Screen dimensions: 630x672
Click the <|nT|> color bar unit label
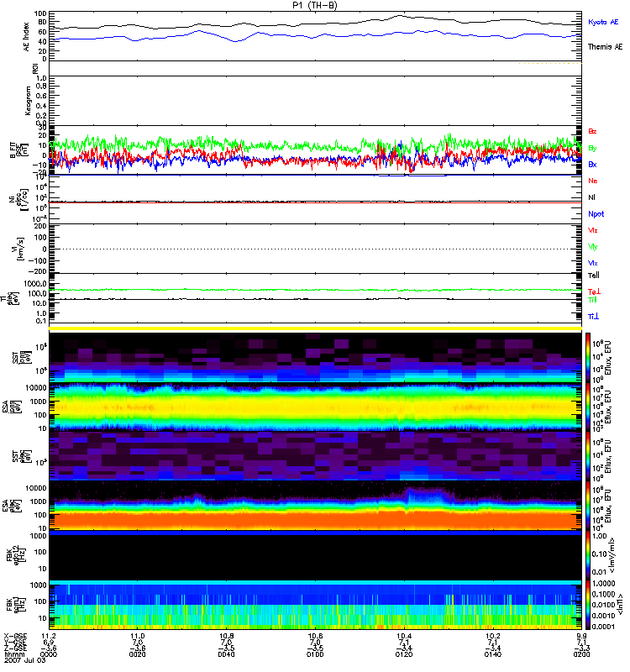click(619, 605)
